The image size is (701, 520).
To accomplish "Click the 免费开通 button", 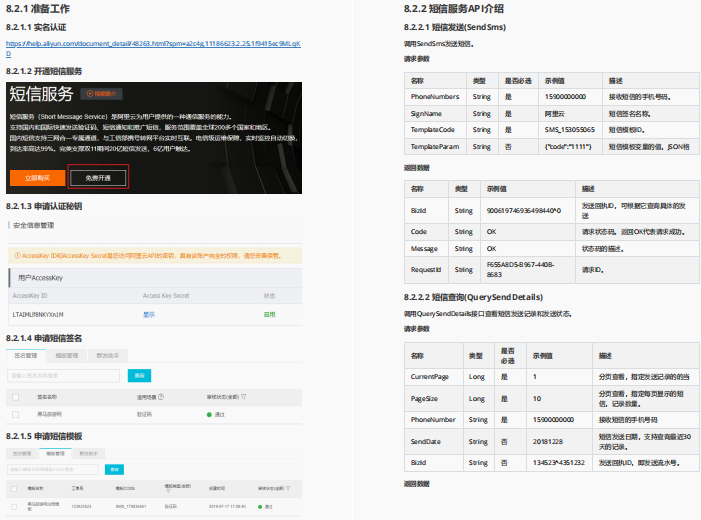I will click(x=98, y=178).
